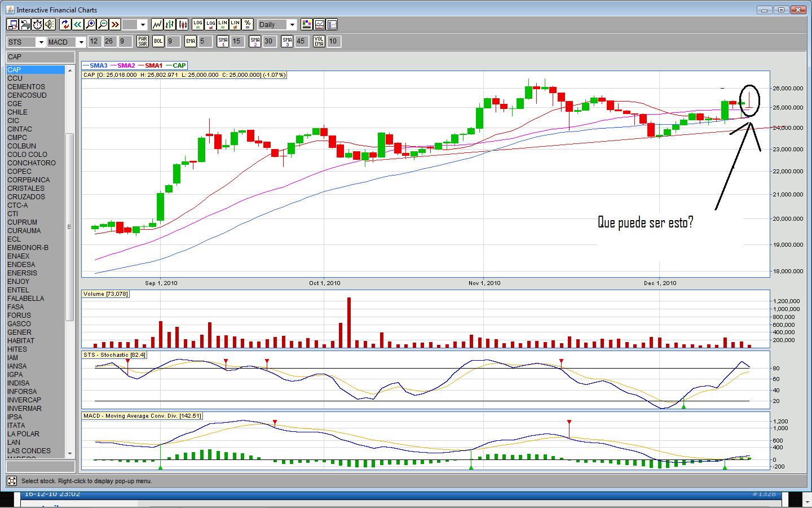
Task: Toggle the EMA indicator button
Action: point(191,41)
